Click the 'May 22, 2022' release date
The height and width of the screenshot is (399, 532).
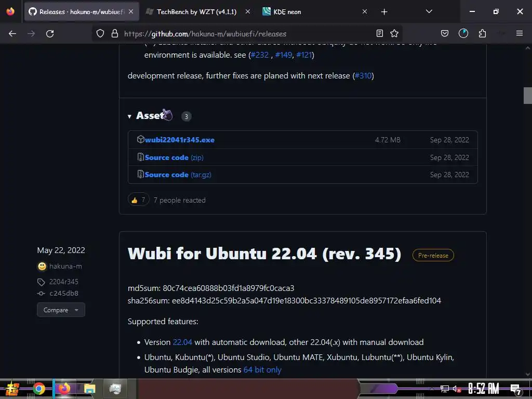click(61, 250)
